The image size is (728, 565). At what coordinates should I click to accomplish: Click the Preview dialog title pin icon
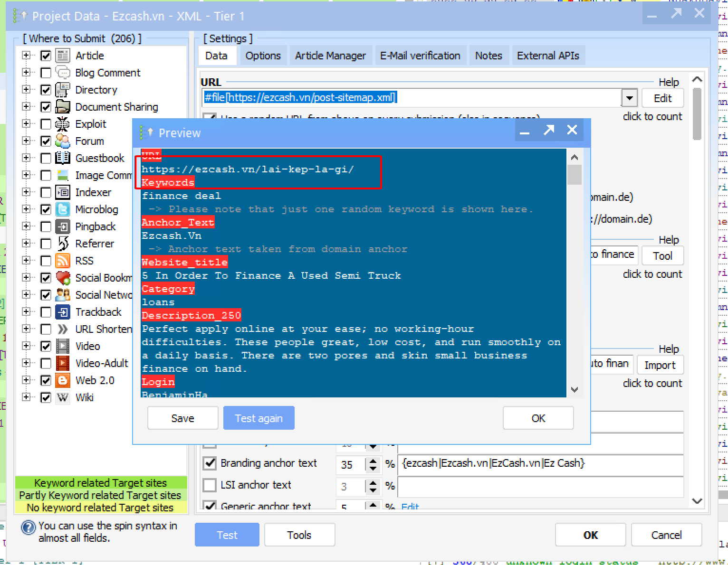pyautogui.click(x=147, y=132)
